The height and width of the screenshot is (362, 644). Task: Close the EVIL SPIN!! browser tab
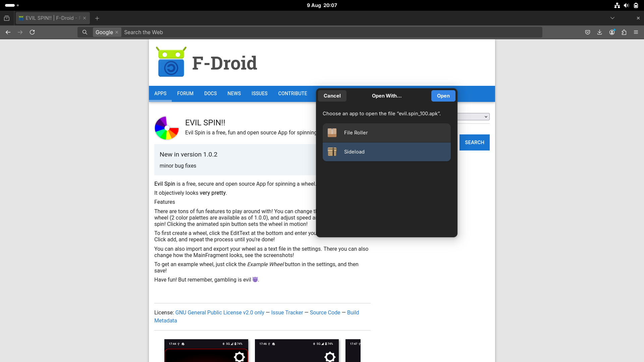85,18
